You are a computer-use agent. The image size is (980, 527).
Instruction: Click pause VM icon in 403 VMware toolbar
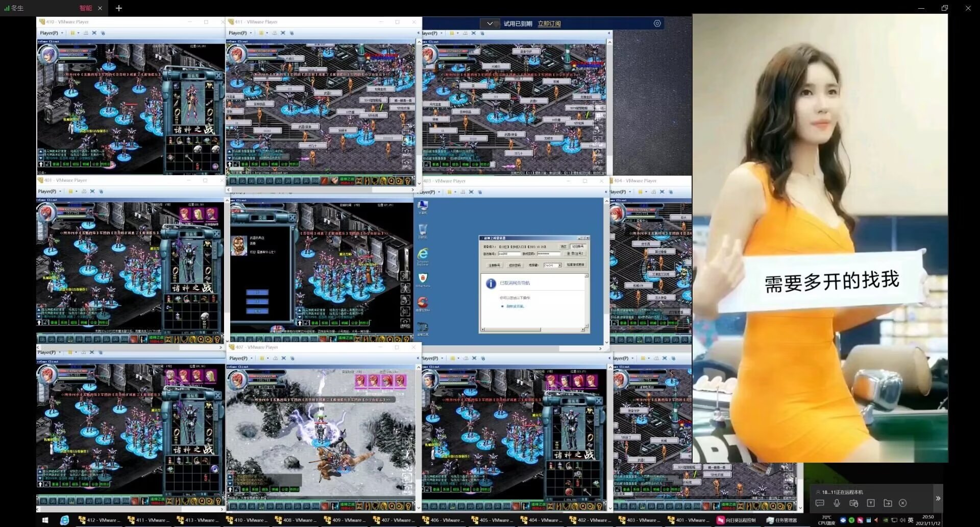pyautogui.click(x=450, y=192)
